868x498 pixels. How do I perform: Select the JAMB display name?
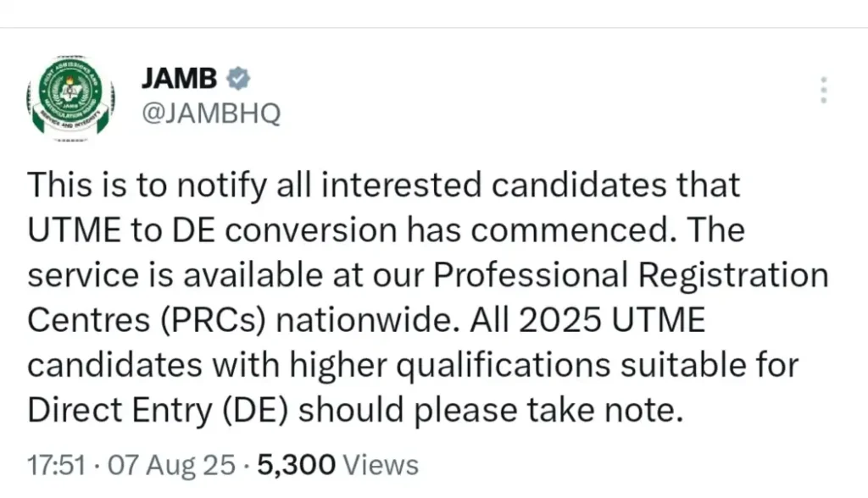[x=179, y=77]
